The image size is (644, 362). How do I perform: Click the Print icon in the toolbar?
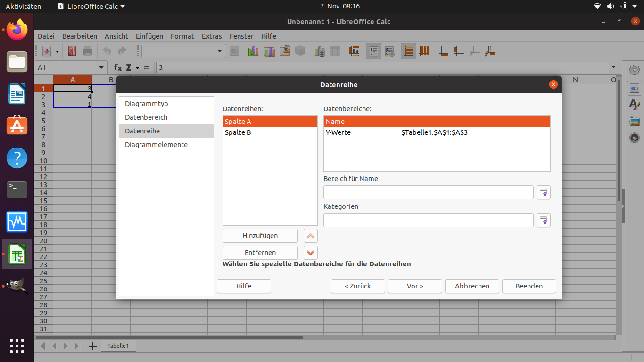[x=88, y=51]
